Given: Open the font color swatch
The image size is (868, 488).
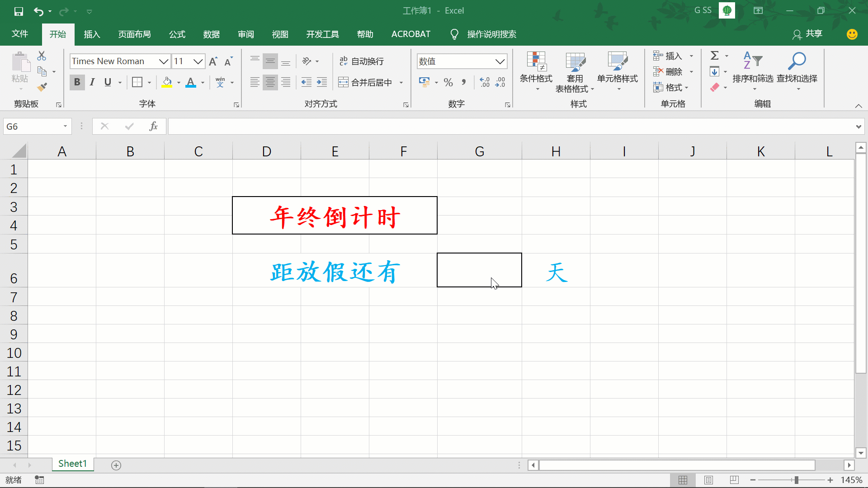Looking at the screenshot, I should click(x=191, y=82).
